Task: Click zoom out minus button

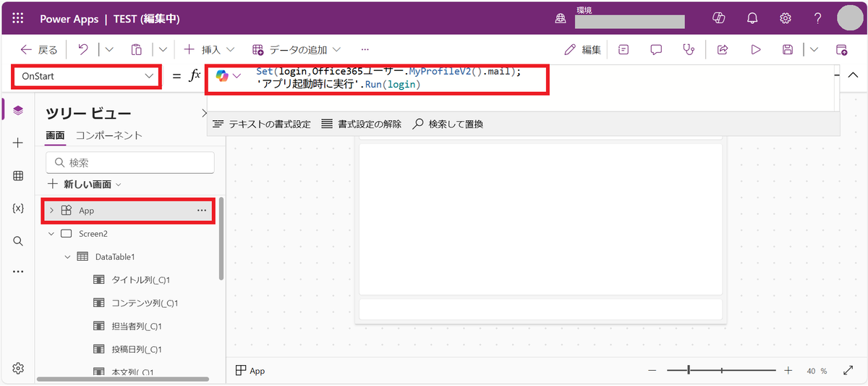Action: coord(652,370)
